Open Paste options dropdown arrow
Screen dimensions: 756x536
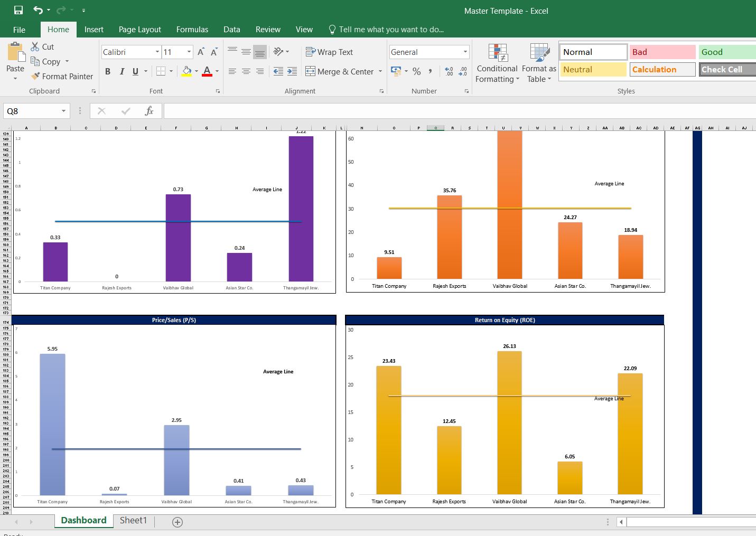click(15, 79)
